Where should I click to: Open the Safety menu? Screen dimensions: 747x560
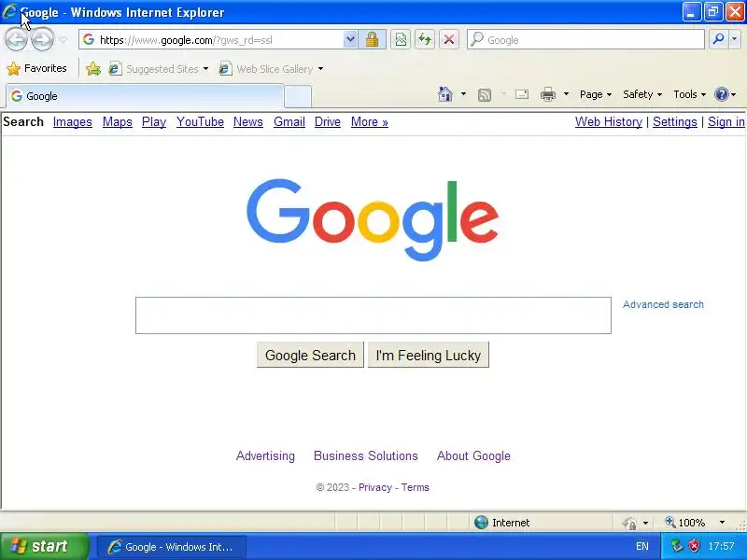642,94
